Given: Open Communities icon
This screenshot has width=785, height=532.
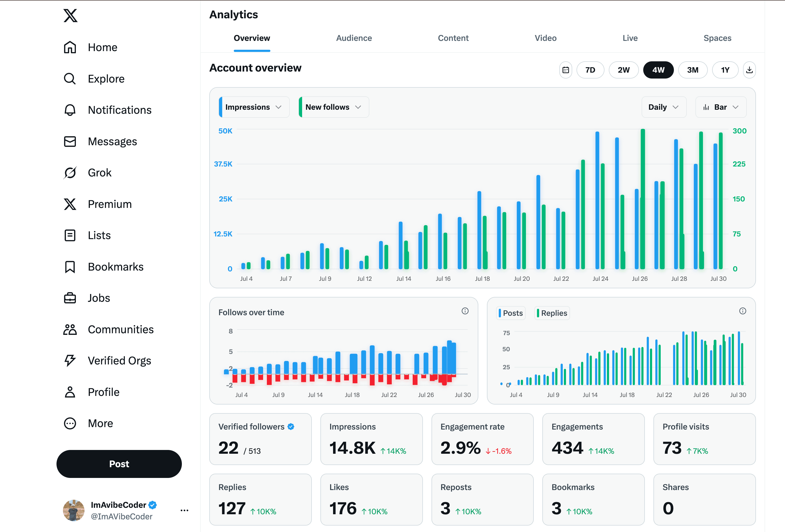Looking at the screenshot, I should tap(70, 329).
